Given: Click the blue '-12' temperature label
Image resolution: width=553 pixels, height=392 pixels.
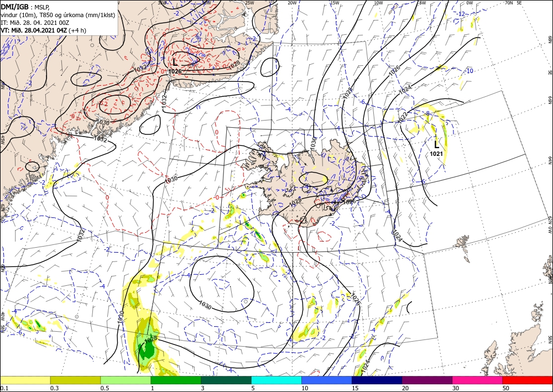Looking at the screenshot, I should [461, 14].
